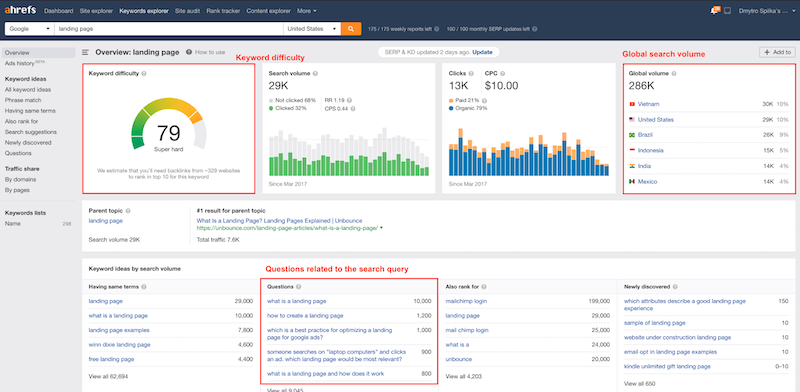Click the Mexico flag icon
The width and height of the screenshot is (800, 392).
coord(632,182)
